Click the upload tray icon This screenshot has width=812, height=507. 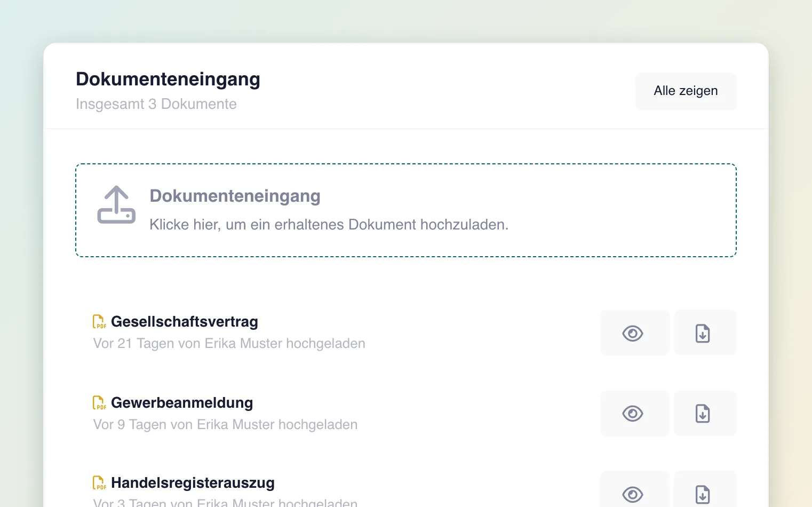[116, 204]
